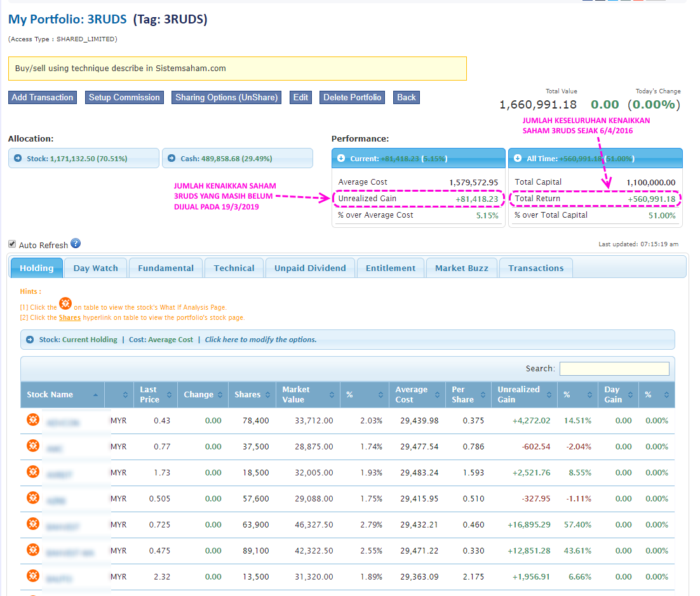
Task: Click the Unrealized Gain +81,418.23 value
Action: point(477,199)
